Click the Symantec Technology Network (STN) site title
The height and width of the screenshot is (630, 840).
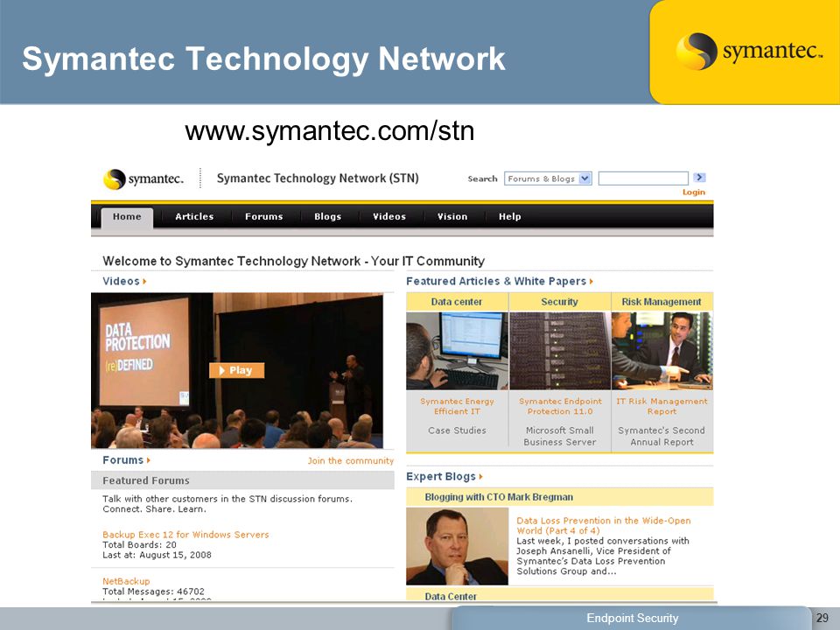point(318,178)
